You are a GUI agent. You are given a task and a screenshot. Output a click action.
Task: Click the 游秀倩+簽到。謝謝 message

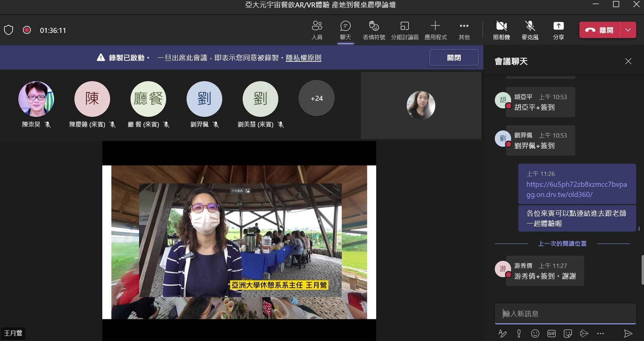[x=545, y=271]
